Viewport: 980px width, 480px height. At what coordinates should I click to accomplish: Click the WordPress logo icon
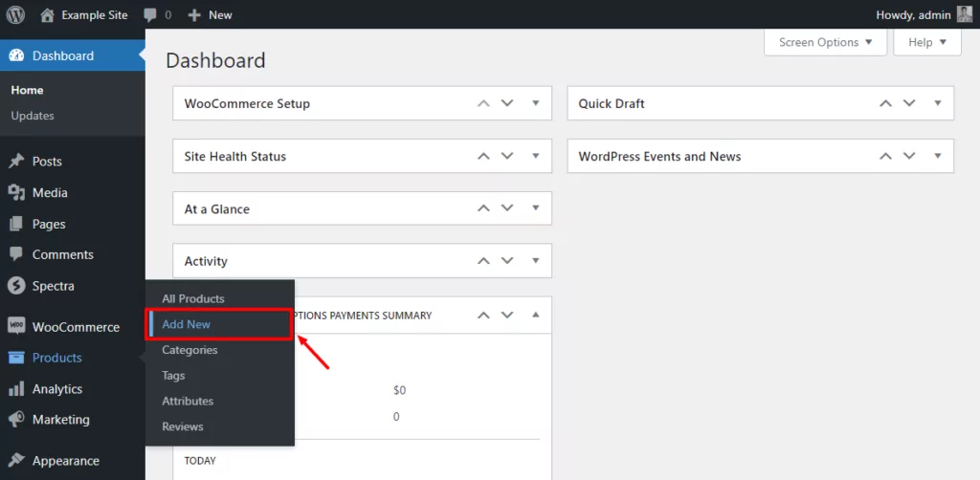coord(15,14)
